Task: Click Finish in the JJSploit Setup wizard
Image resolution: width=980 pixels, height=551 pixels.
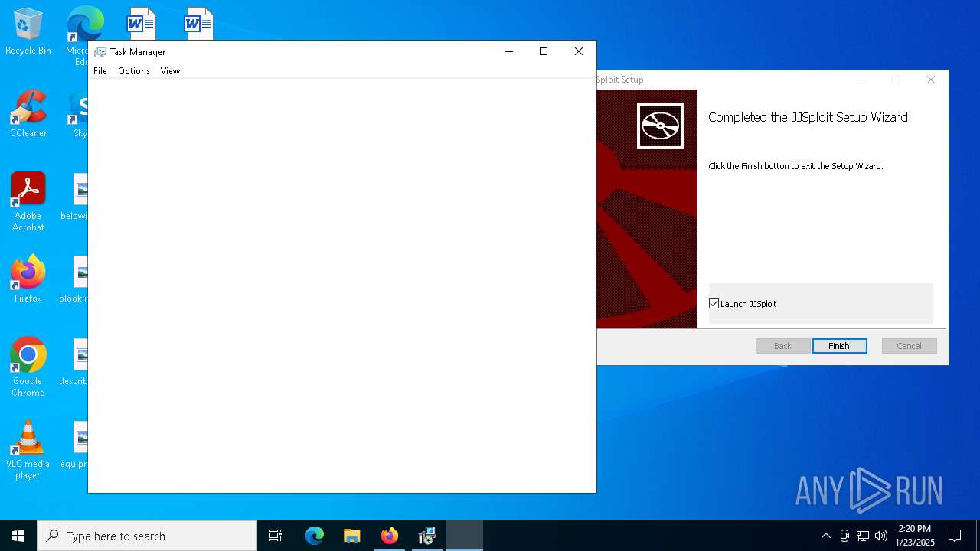Action: point(839,346)
